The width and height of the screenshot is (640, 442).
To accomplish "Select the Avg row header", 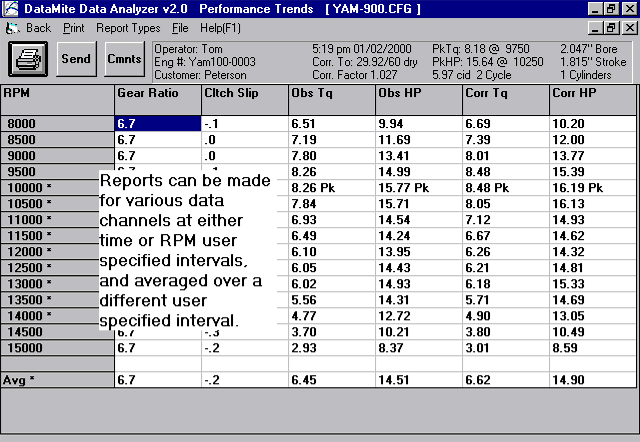I will pos(58,380).
